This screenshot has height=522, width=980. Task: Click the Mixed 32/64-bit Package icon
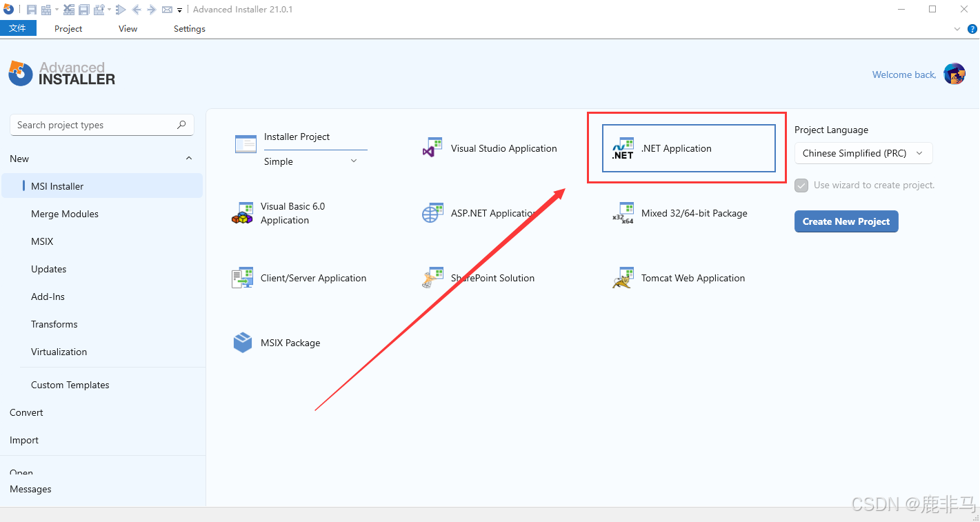click(623, 213)
